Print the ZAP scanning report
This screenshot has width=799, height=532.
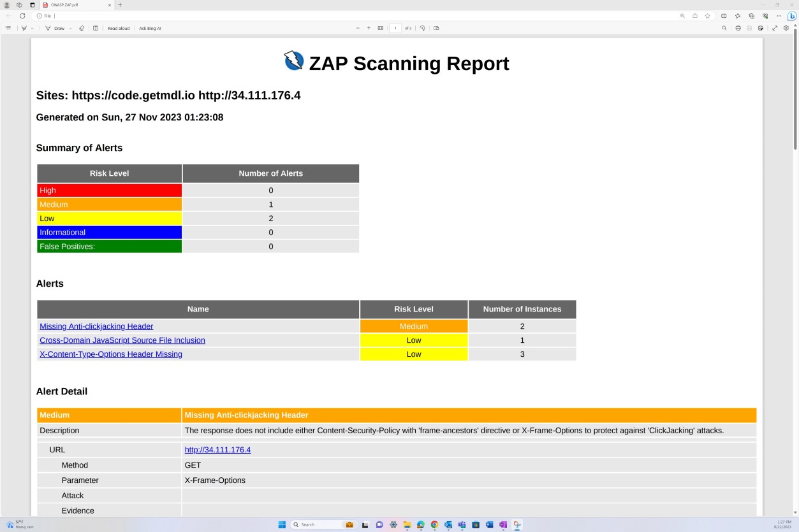click(x=738, y=27)
